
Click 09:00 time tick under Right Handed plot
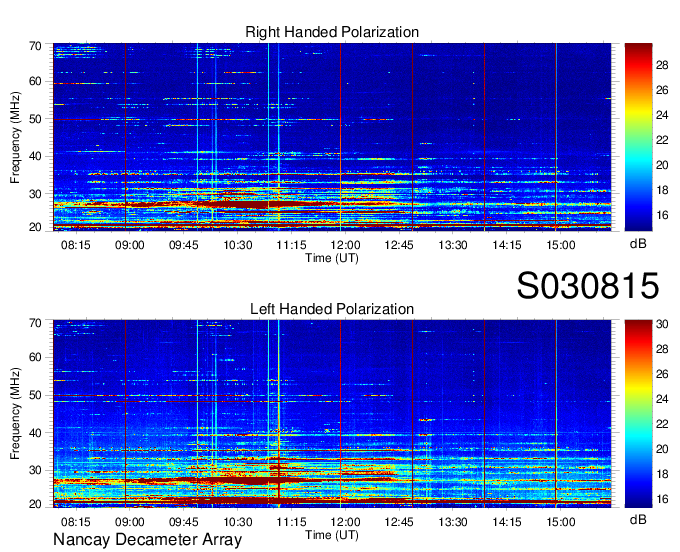pyautogui.click(x=130, y=245)
